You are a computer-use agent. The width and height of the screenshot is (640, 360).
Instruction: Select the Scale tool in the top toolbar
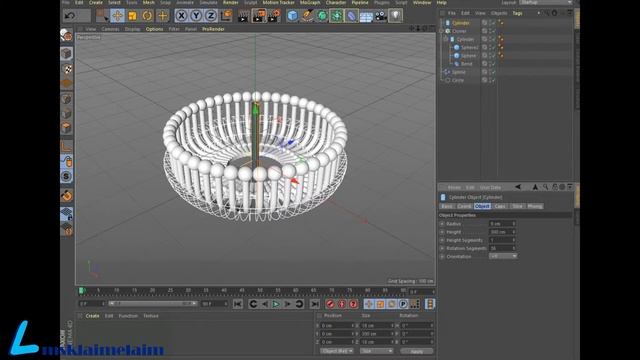coord(132,16)
